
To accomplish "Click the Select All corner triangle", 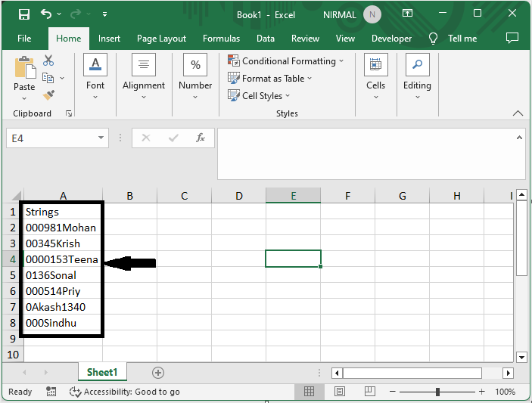I will [x=17, y=196].
